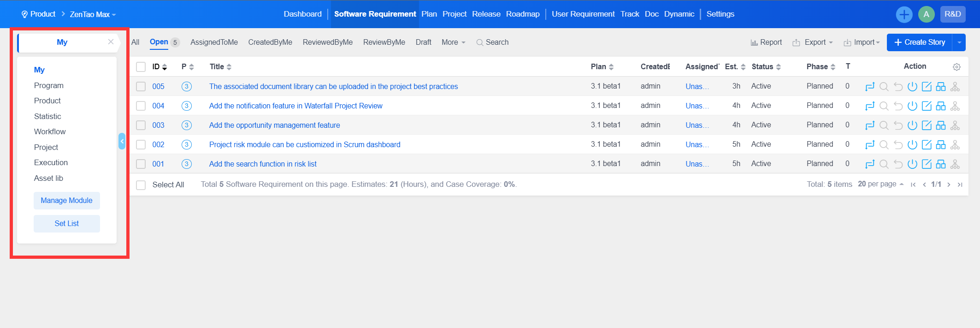Click the blue plus quick-create icon

click(904, 14)
